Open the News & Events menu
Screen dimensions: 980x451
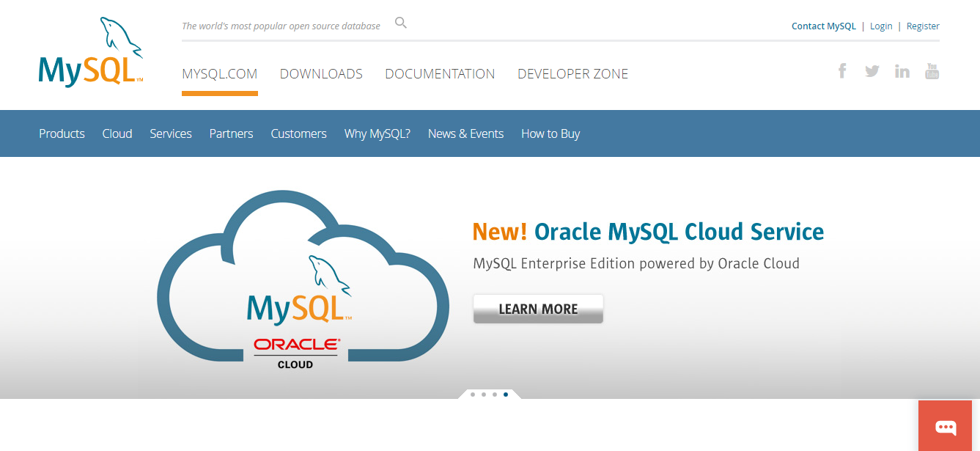[465, 133]
